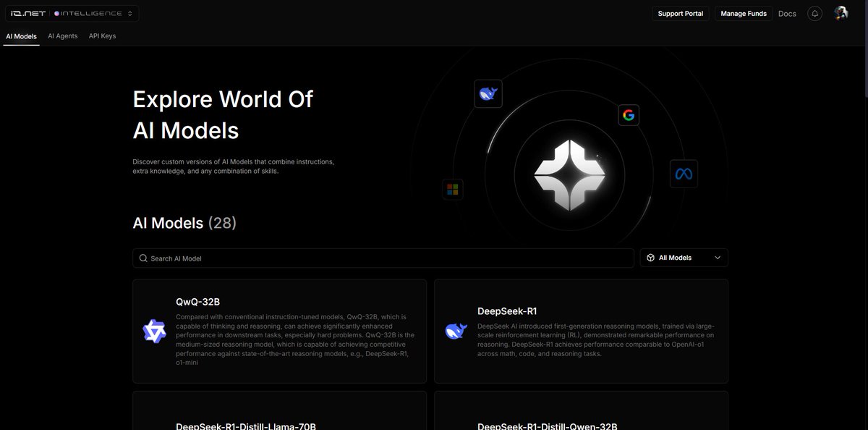Viewport: 868px width, 430px height.
Task: Click the Microsoft logo icon
Action: pos(453,190)
